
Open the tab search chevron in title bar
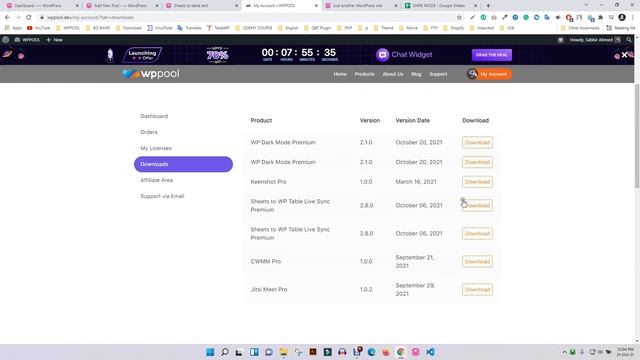click(586, 5)
